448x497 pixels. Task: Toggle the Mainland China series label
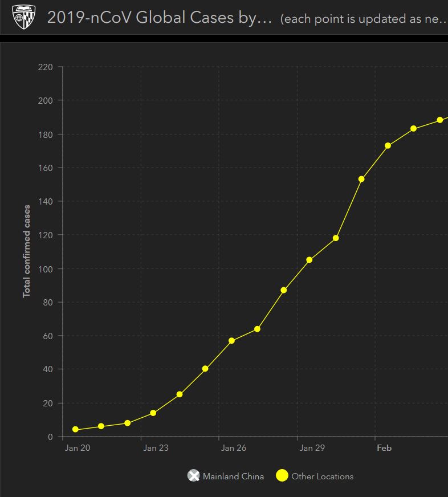click(233, 476)
